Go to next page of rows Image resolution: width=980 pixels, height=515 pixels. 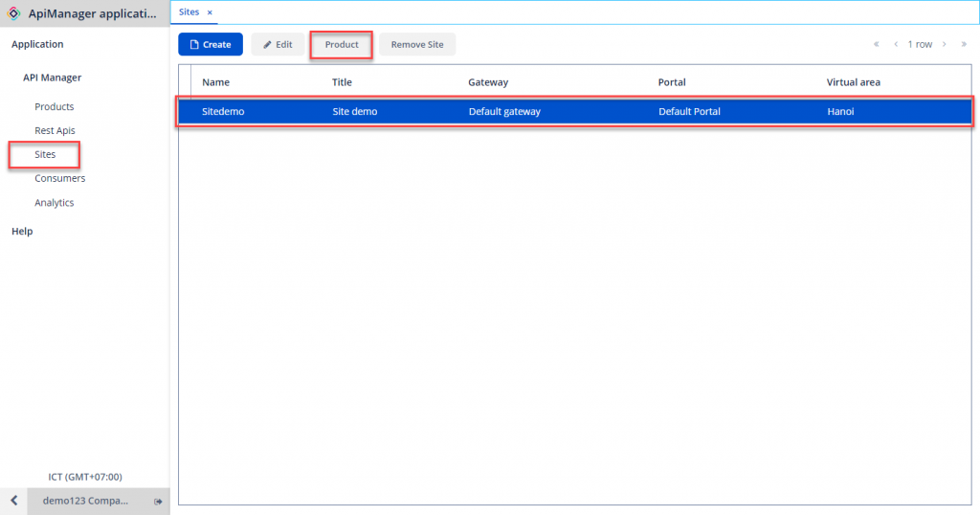[944, 44]
